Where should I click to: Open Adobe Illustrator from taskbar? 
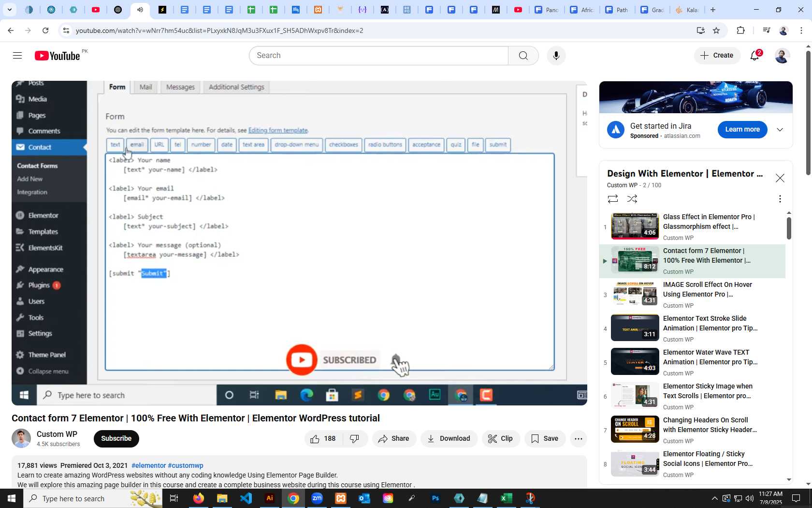click(270, 498)
